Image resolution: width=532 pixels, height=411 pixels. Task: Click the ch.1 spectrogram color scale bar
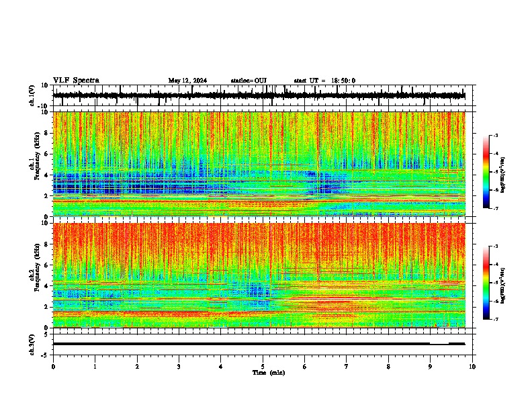(486, 172)
